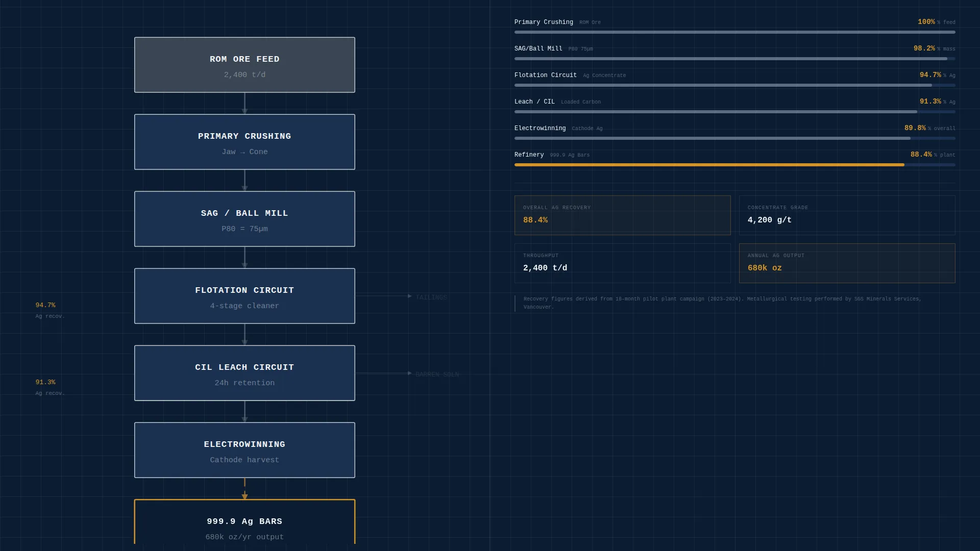Screen dimensions: 980x551
Task: Select the ELECTROWINNING stage box
Action: [x=244, y=450]
